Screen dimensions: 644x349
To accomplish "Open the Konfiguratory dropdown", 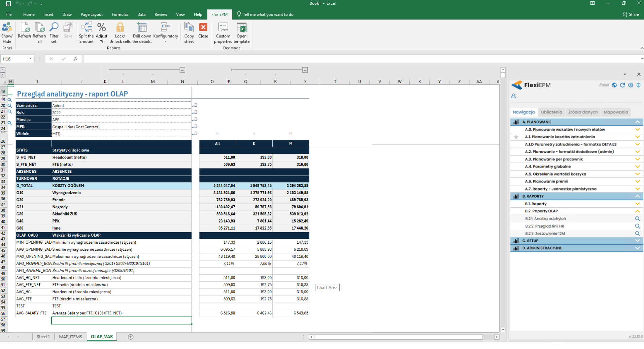I will click(165, 32).
